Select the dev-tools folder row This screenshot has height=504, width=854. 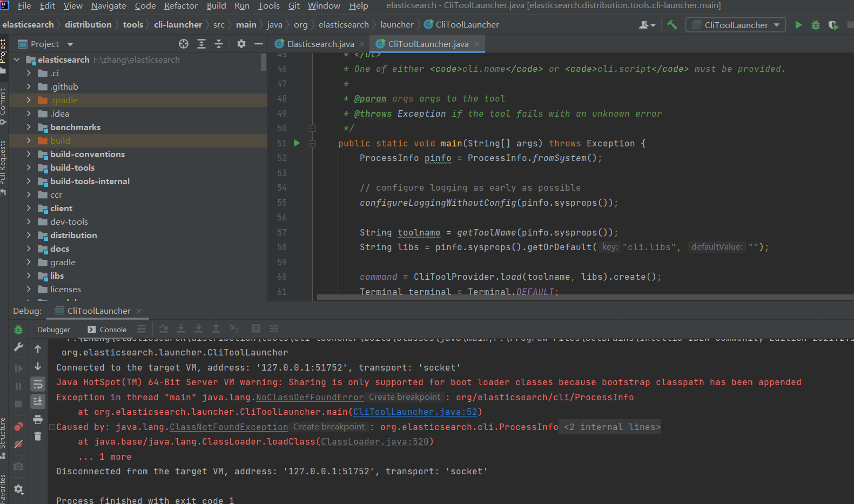coord(138,221)
